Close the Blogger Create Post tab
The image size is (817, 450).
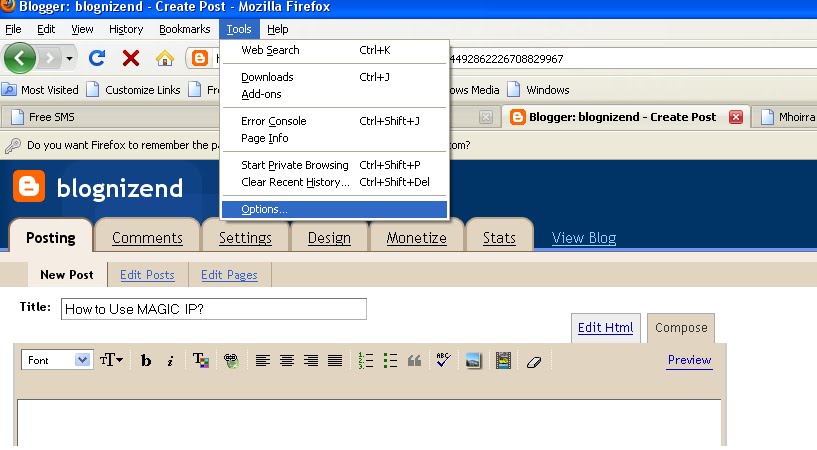click(736, 117)
